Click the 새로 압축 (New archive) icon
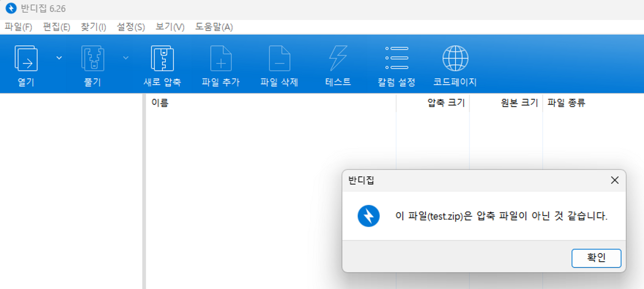Viewport: 644px width, 289px height. coord(162,58)
